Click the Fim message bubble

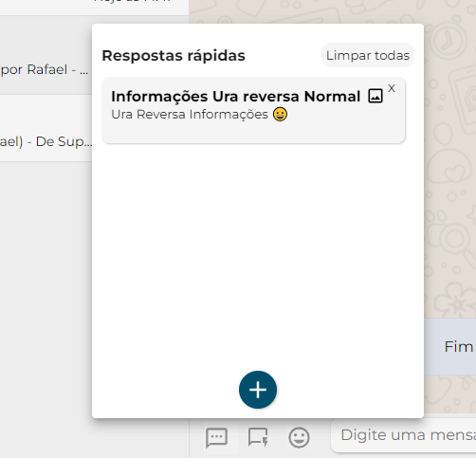[450, 346]
